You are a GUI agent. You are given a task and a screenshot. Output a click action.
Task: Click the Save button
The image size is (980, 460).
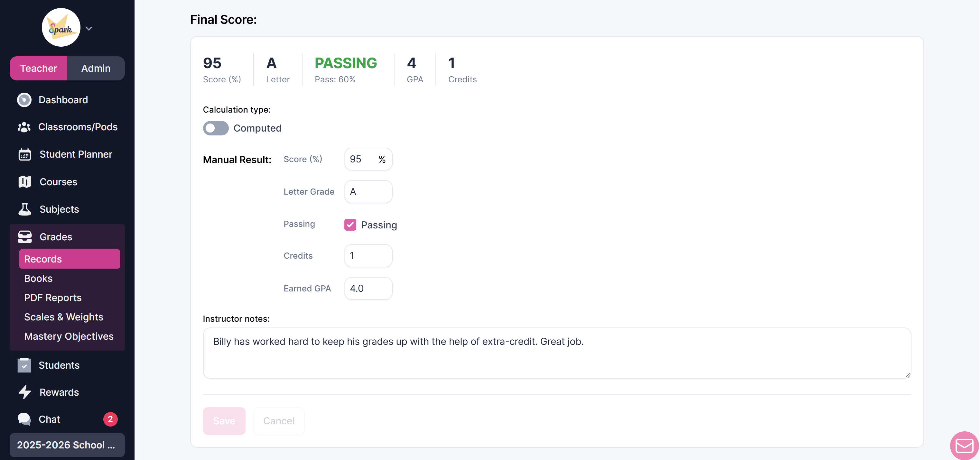coord(224,421)
